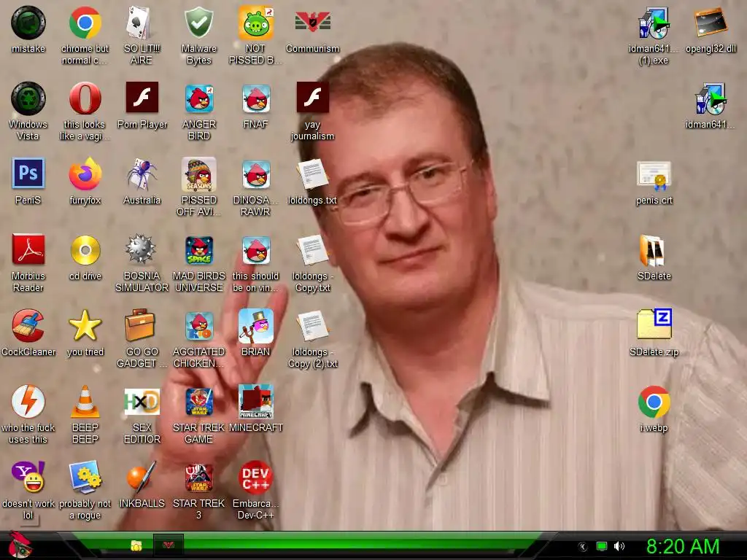The image size is (747, 560).
Task: Open the BRIAN pink bird icon
Action: click(x=256, y=326)
